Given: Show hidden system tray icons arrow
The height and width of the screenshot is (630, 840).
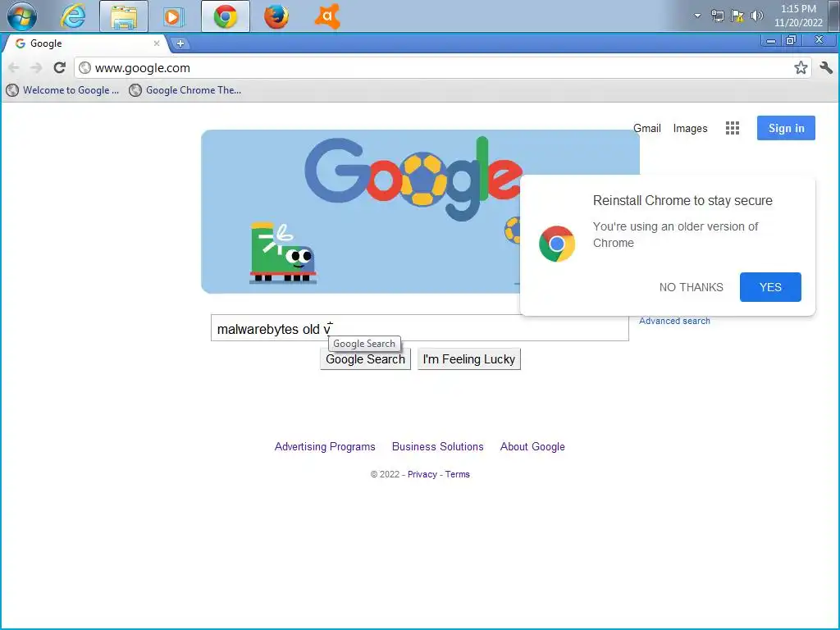Looking at the screenshot, I should (697, 16).
